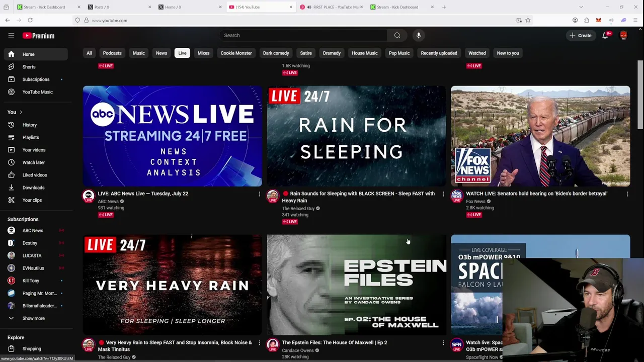The image size is (644, 362).
Task: Open EVNautilus subscription channel
Action: coord(35,268)
